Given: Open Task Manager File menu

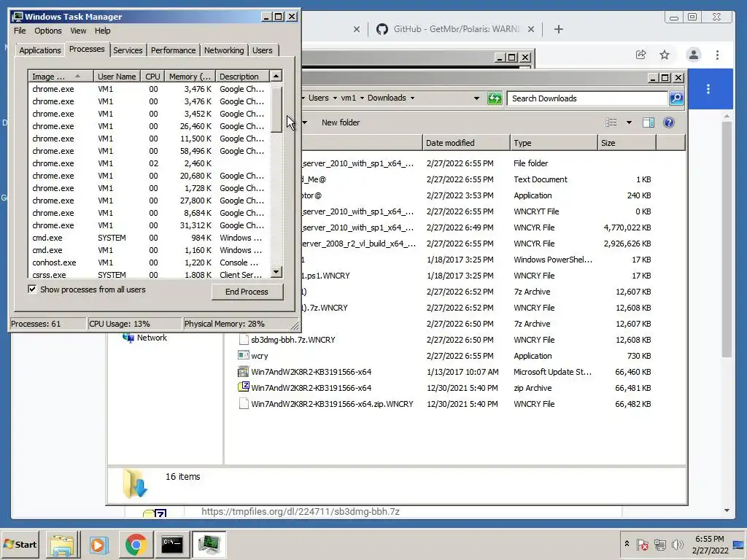Looking at the screenshot, I should [20, 31].
